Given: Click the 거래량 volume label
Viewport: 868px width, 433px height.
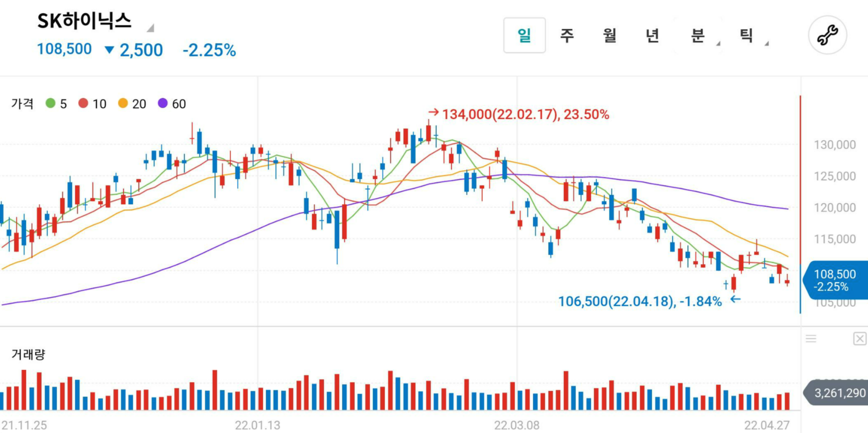Looking at the screenshot, I should (x=28, y=354).
